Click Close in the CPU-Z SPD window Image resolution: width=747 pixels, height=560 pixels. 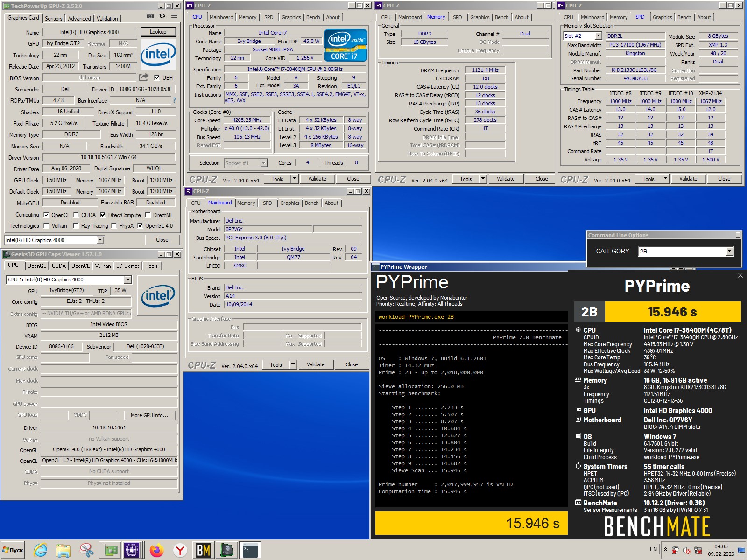(724, 179)
